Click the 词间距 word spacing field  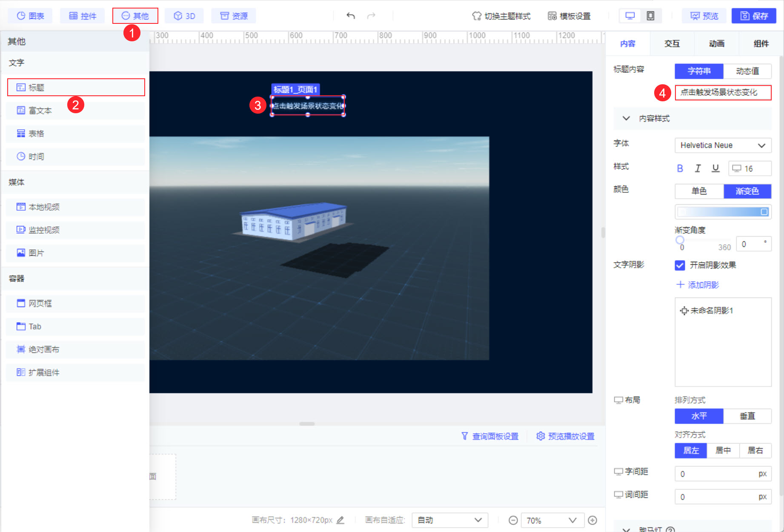723,497
